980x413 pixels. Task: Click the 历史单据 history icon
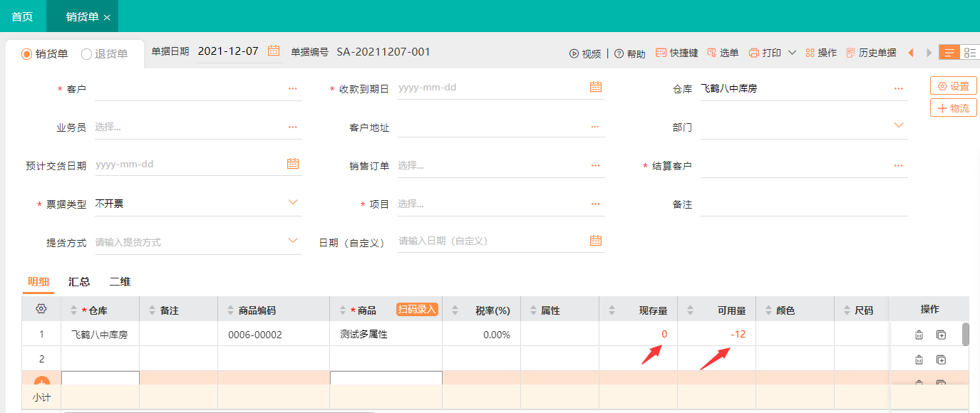point(850,53)
